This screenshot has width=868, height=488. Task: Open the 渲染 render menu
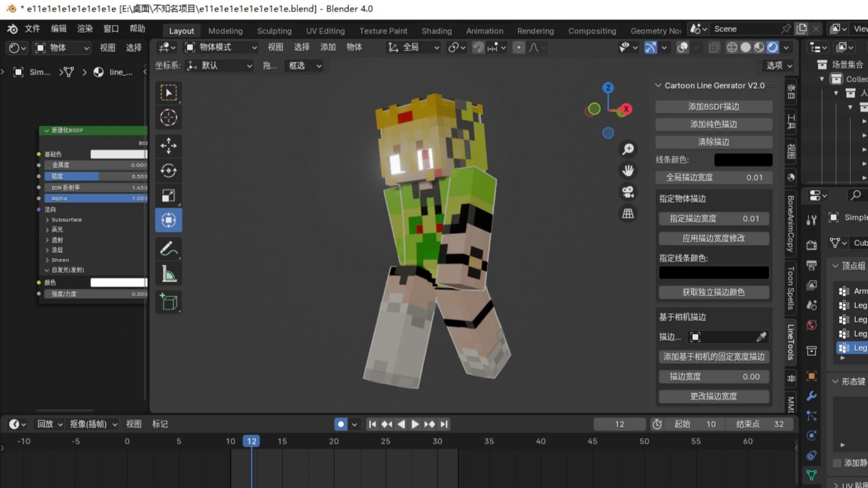point(85,29)
